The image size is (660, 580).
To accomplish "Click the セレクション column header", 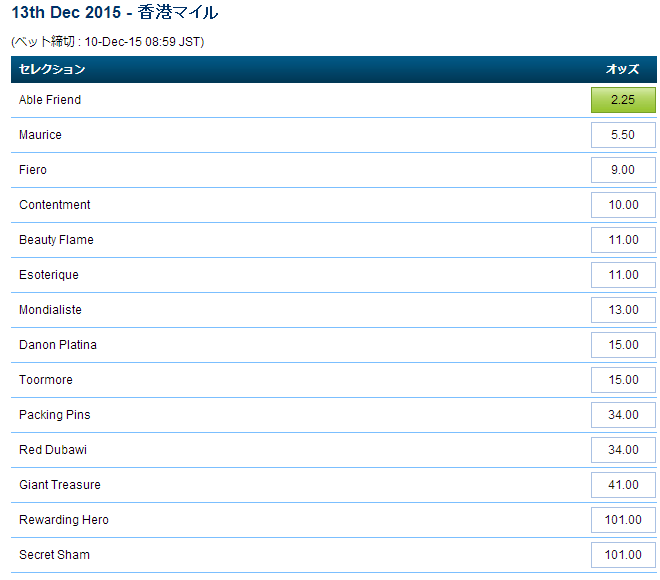I will tap(52, 69).
